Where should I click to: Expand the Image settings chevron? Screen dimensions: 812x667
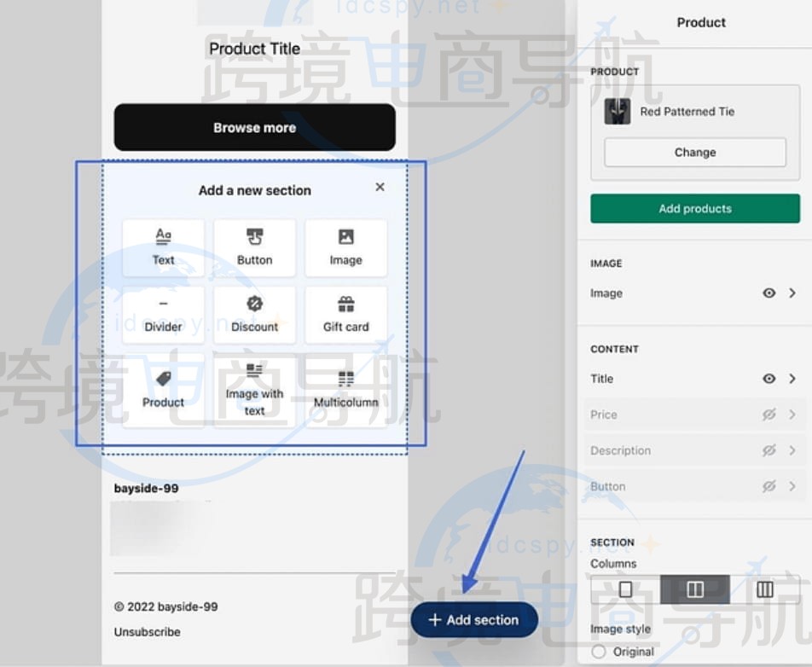coord(792,293)
